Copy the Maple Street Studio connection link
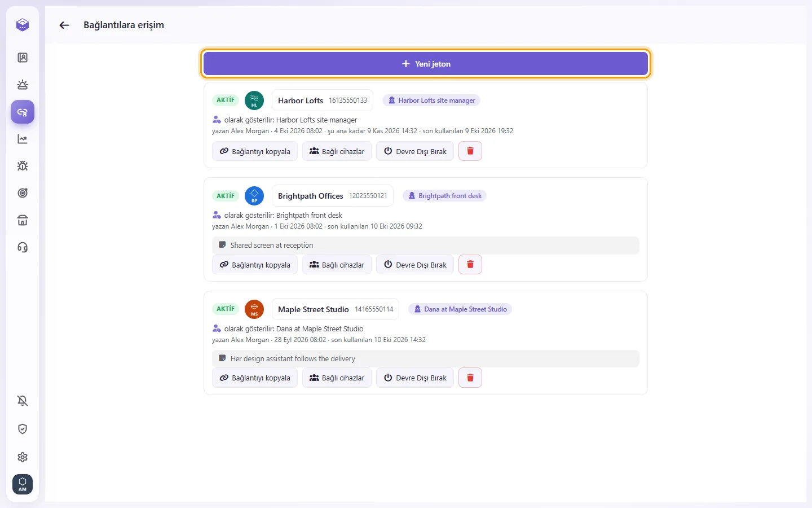Image resolution: width=812 pixels, height=508 pixels. [x=255, y=378]
